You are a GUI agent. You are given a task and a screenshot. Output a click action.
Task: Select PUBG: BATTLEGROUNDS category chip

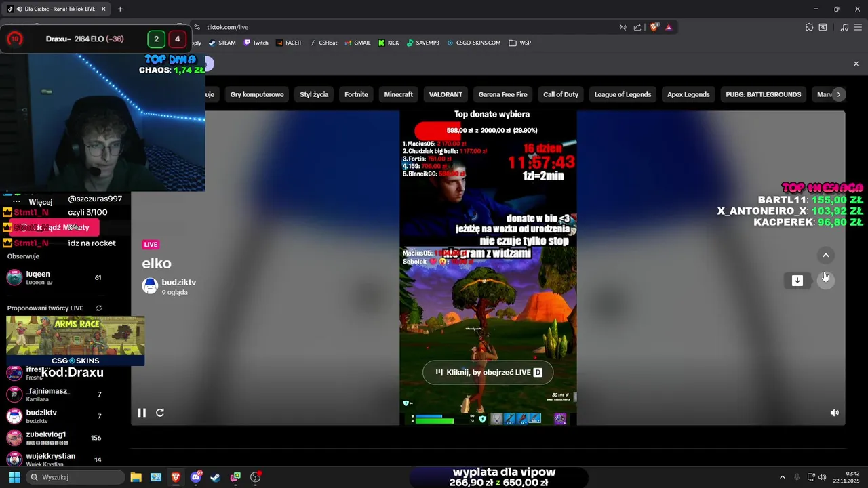(x=764, y=94)
